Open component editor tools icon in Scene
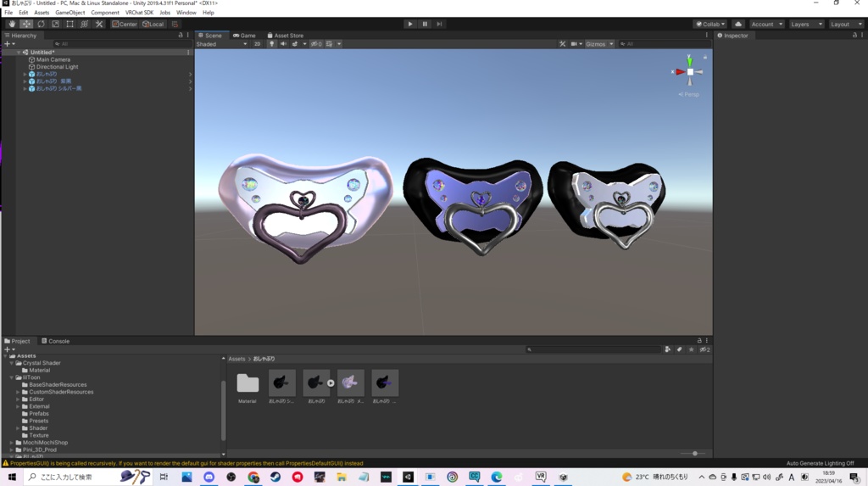Viewport: 868px width, 486px height. click(x=562, y=44)
